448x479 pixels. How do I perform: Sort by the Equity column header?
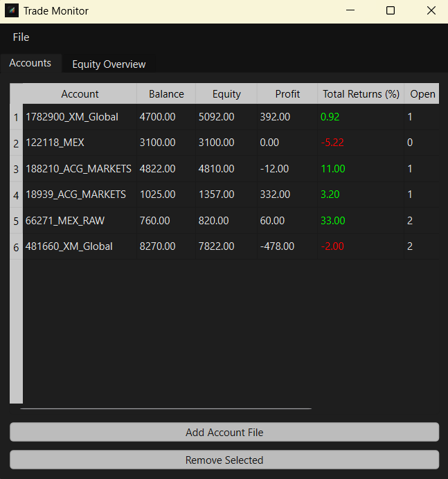[226, 93]
